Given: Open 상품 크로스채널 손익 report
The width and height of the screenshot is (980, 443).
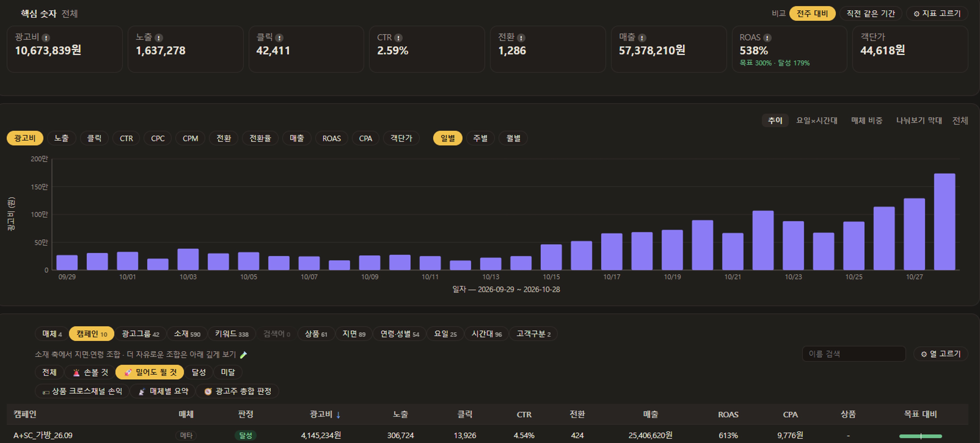Looking at the screenshot, I should click(x=82, y=391).
